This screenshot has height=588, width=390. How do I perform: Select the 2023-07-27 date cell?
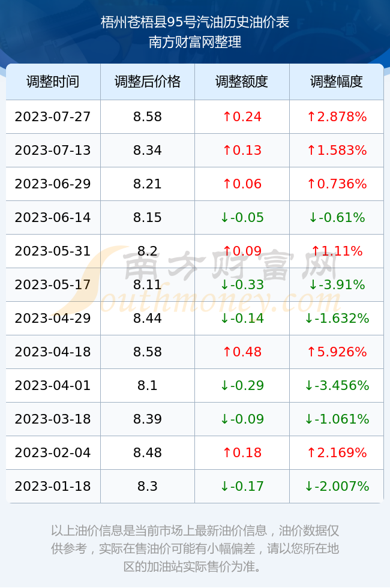[53, 116]
